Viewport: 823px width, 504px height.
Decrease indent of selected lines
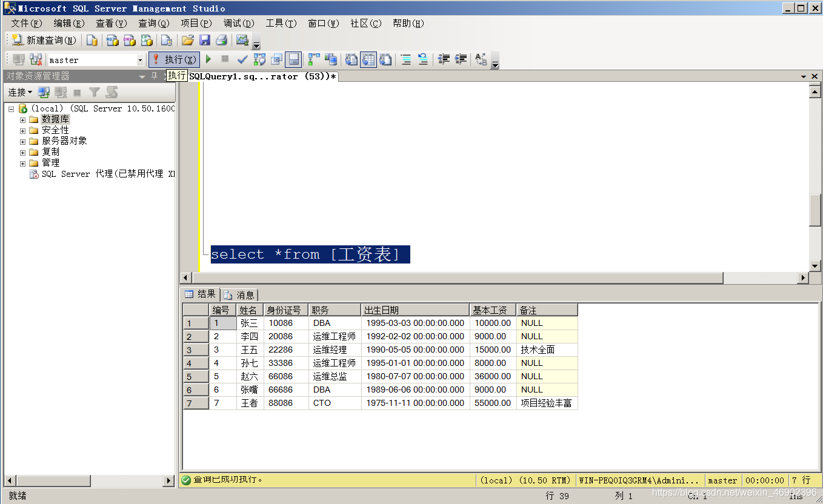click(x=444, y=59)
